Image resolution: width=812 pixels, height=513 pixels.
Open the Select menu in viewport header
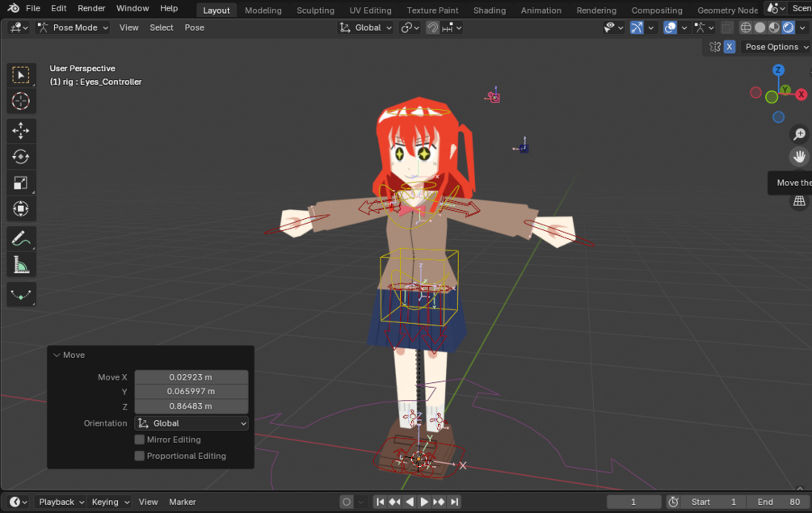[161, 27]
